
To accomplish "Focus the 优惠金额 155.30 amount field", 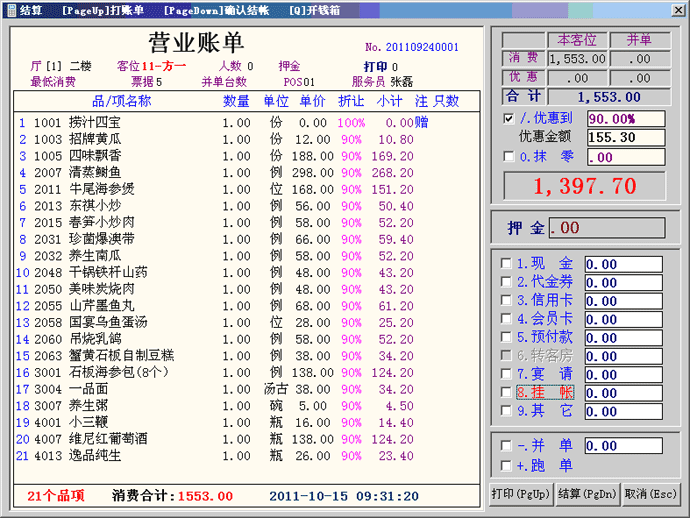I will coord(625,137).
